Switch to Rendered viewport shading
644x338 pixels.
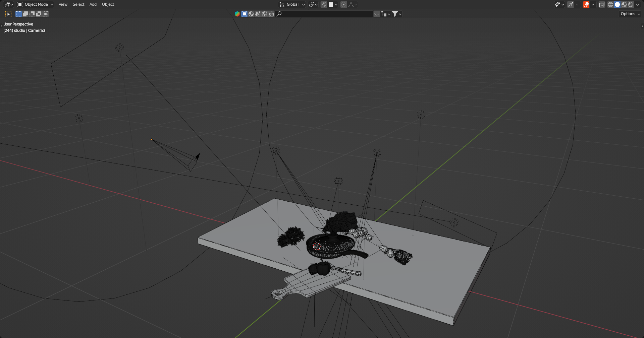click(631, 5)
